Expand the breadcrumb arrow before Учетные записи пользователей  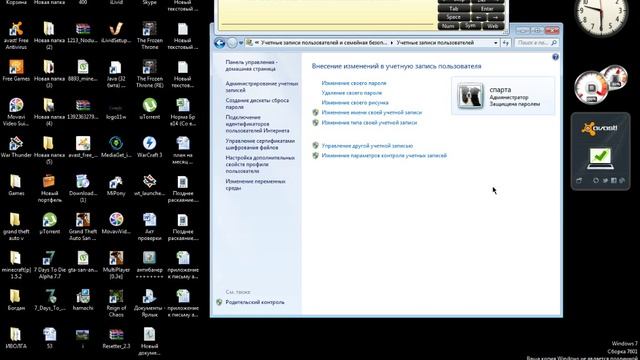(x=392, y=43)
